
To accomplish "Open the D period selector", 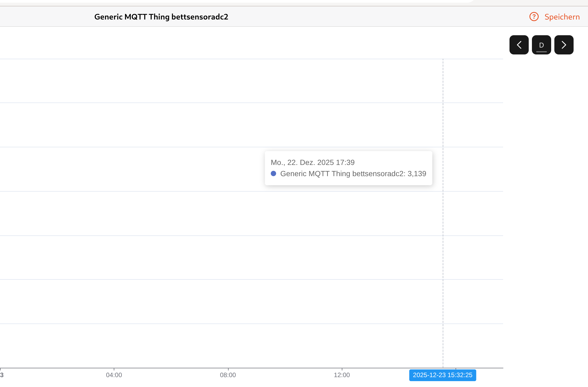I will (x=541, y=45).
